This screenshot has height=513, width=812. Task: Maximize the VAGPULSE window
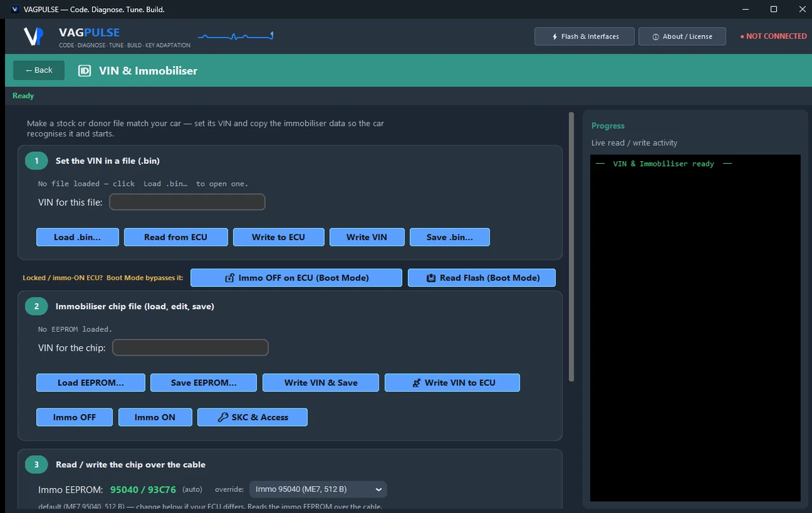click(774, 10)
